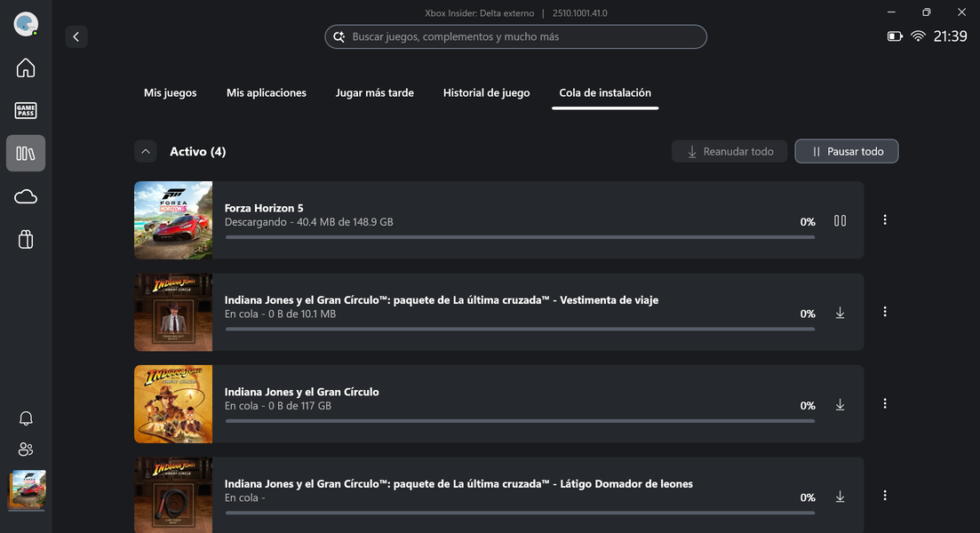The height and width of the screenshot is (533, 980).
Task: Click the Reanudar todo button
Action: [729, 152]
